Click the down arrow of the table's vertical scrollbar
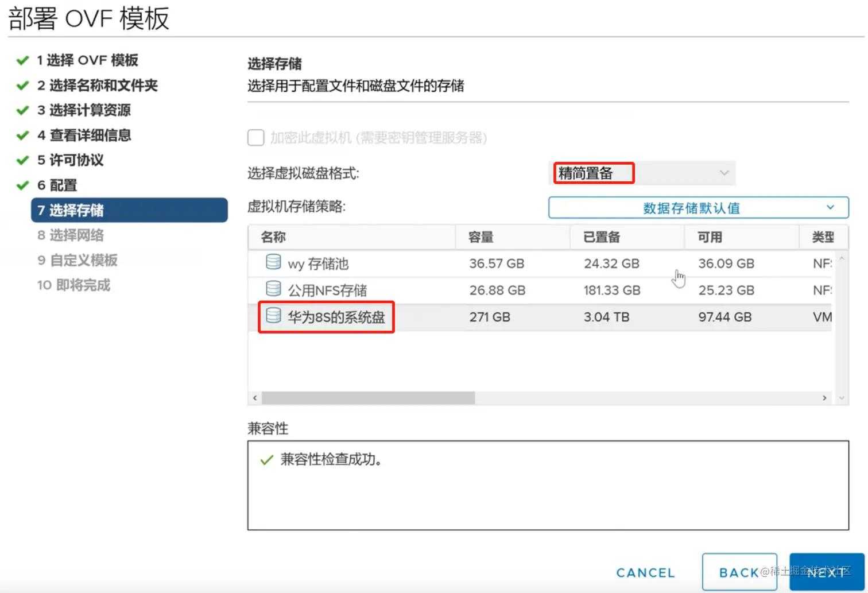Screen dimensions: 868x593 (842, 398)
